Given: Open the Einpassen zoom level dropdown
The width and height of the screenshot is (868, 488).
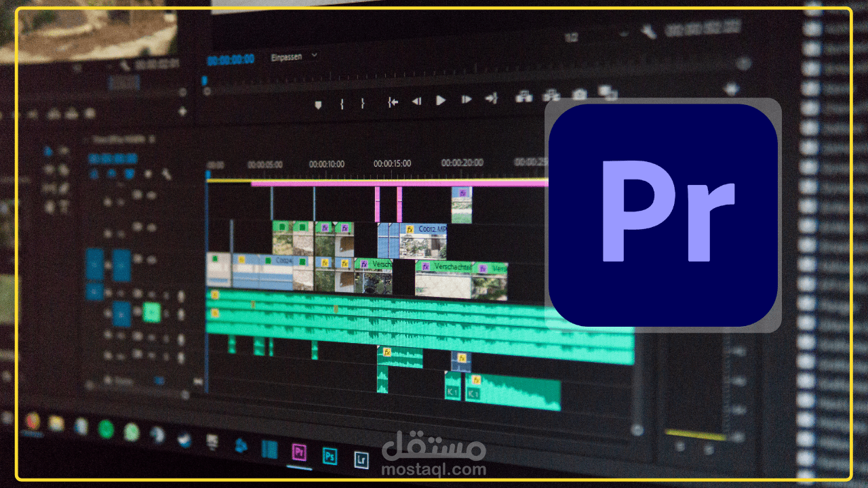Looking at the screenshot, I should 294,57.
